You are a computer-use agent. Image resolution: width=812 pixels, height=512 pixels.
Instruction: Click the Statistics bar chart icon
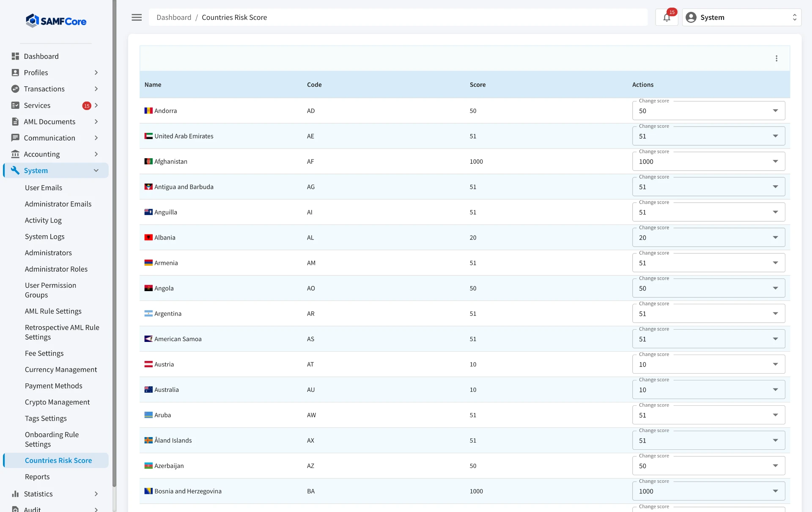coord(15,494)
